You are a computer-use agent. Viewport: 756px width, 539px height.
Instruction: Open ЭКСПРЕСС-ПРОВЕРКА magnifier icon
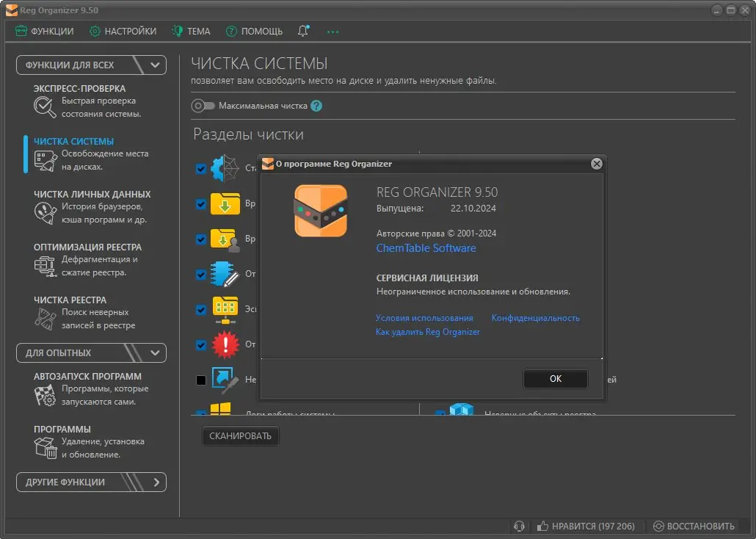pyautogui.click(x=44, y=107)
